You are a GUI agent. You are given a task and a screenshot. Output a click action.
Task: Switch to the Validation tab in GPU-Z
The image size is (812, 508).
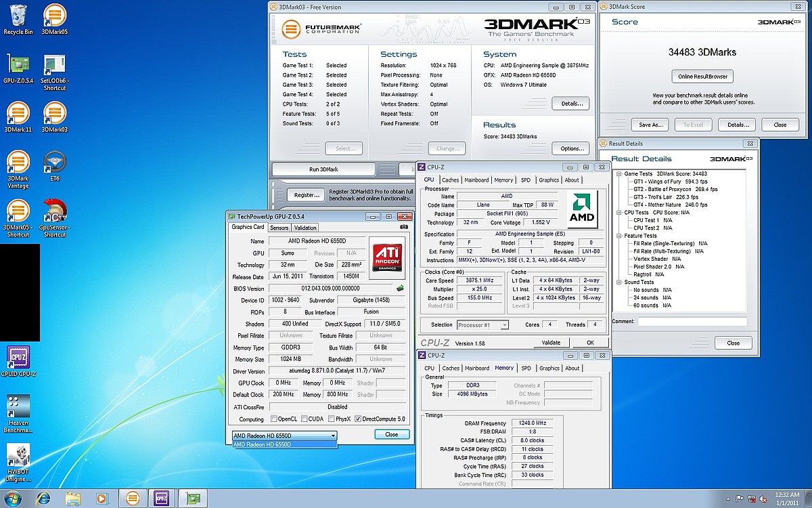(305, 228)
